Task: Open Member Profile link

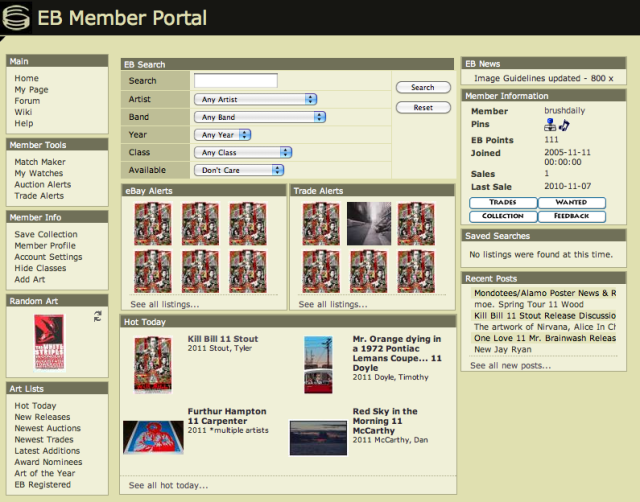Action: pos(45,245)
